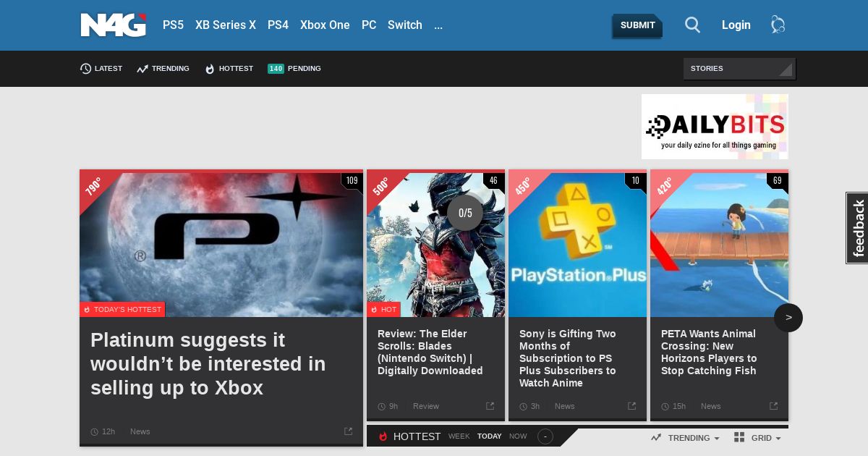Click the 790° heat ribbon on Platinum card

click(94, 187)
